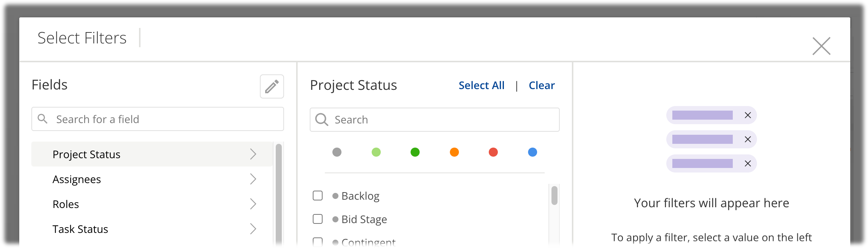Click the Select All link

(482, 85)
